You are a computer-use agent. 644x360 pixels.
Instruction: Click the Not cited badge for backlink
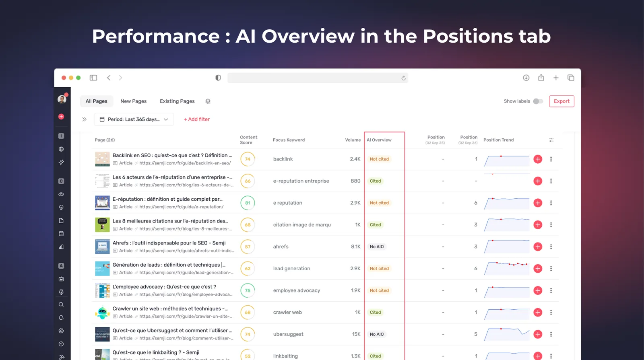coord(379,159)
